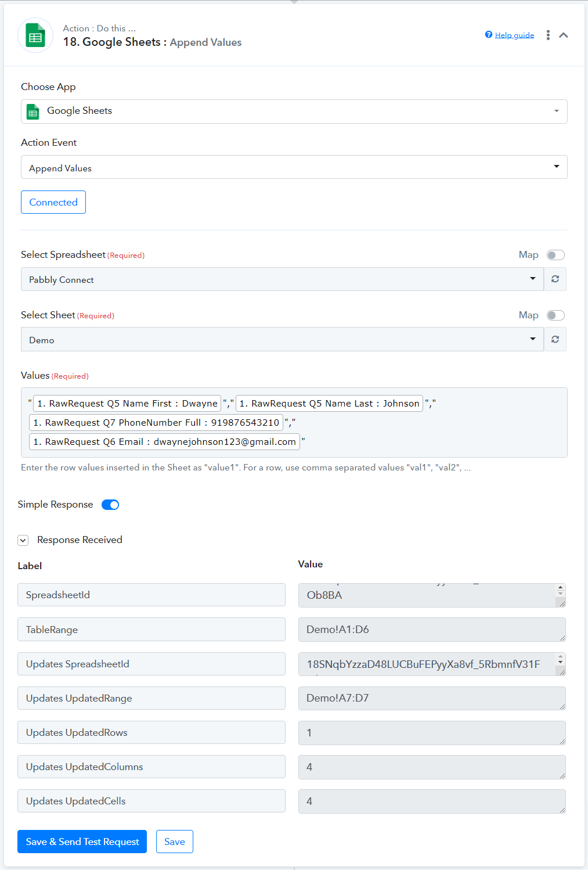Refresh the spreadsheet list icon
Screen dimensions: 588x870
coord(555,279)
